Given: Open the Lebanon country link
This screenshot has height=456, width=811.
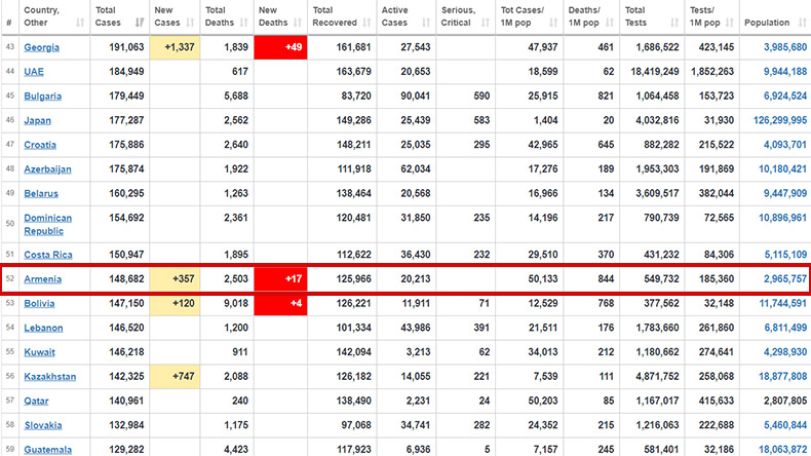Looking at the screenshot, I should 43,328.
